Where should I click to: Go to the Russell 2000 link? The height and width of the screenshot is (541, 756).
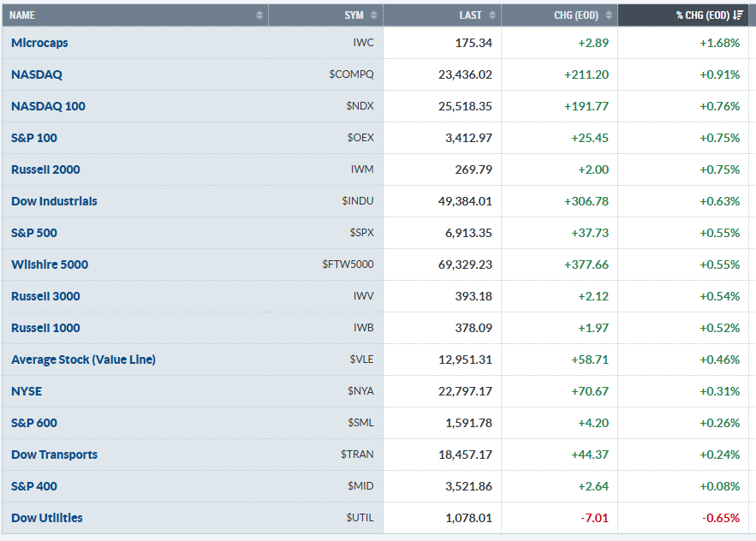click(45, 169)
